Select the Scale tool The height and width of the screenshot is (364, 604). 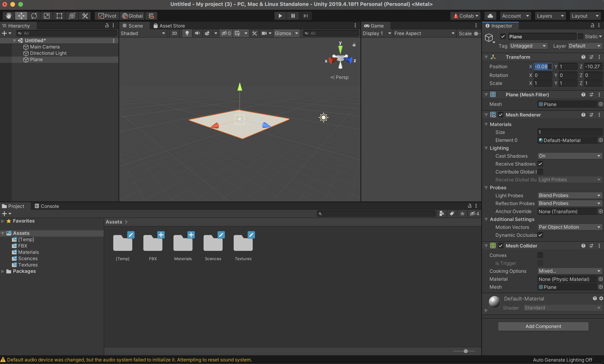[47, 16]
